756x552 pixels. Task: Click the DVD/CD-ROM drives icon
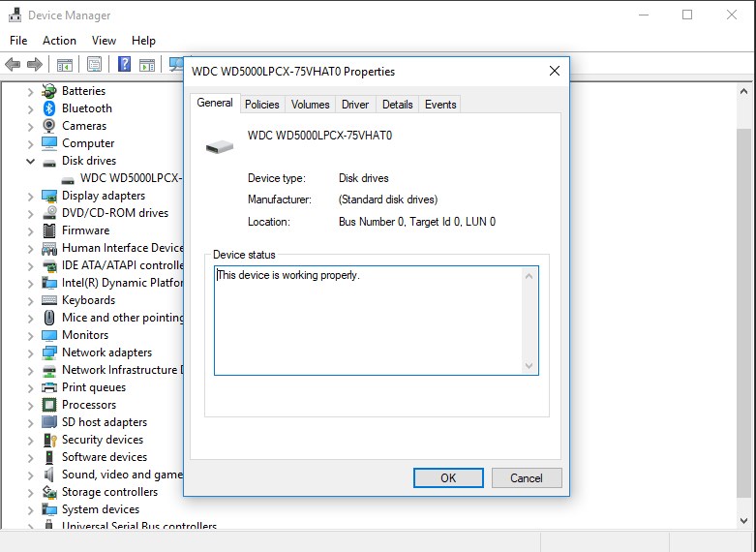(49, 213)
